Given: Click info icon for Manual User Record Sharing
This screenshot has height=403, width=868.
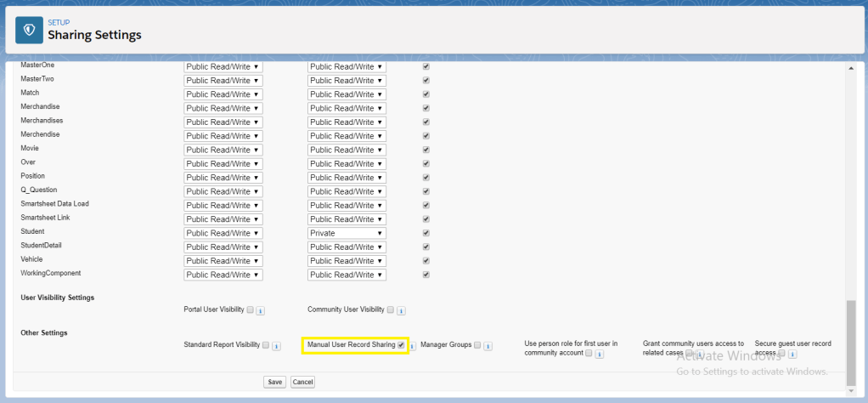Looking at the screenshot, I should pyautogui.click(x=413, y=346).
